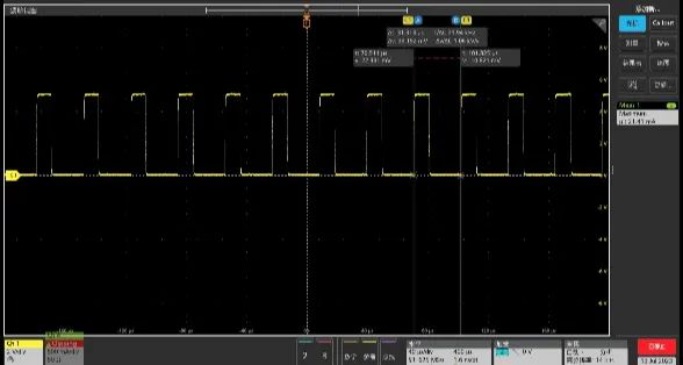Viewport: 683px width, 365px height.
Task: Open the Trigger settings badge showing 0 V
Action: pos(527,352)
